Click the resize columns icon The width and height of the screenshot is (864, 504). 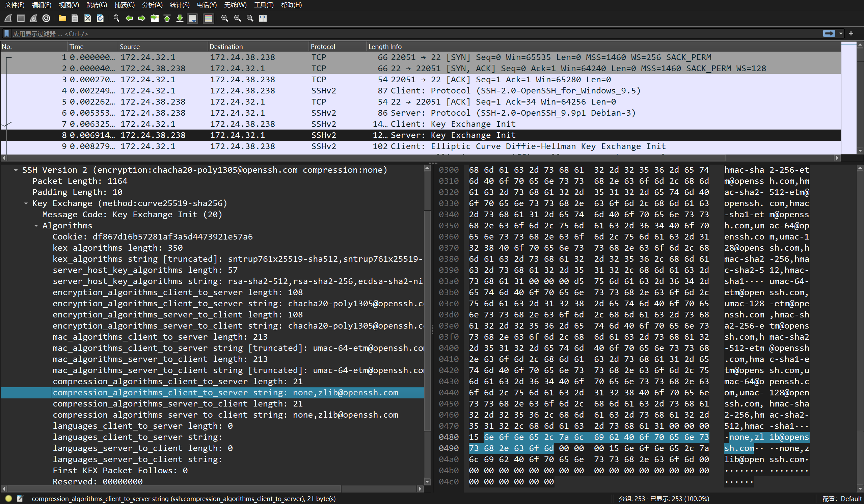(x=263, y=18)
